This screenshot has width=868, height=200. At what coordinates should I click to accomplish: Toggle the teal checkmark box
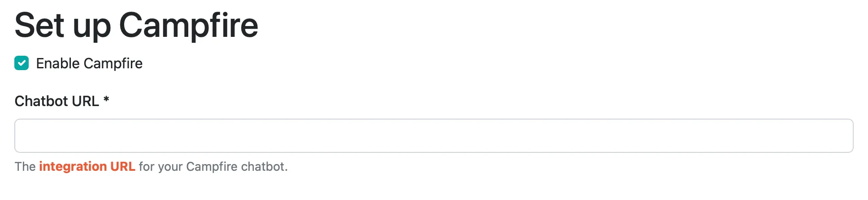[22, 63]
